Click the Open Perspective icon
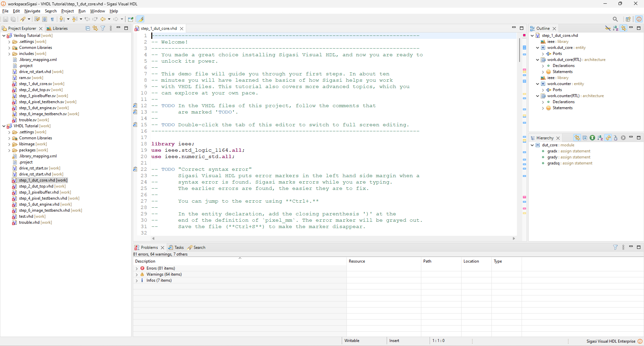 [628, 19]
